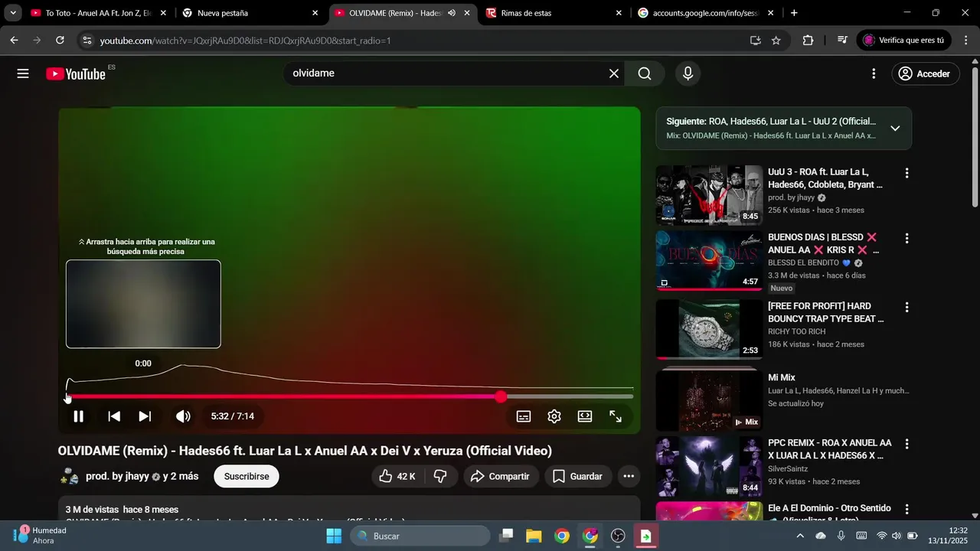This screenshot has height=551, width=980.
Task: Open a new browser tab
Action: tap(794, 13)
